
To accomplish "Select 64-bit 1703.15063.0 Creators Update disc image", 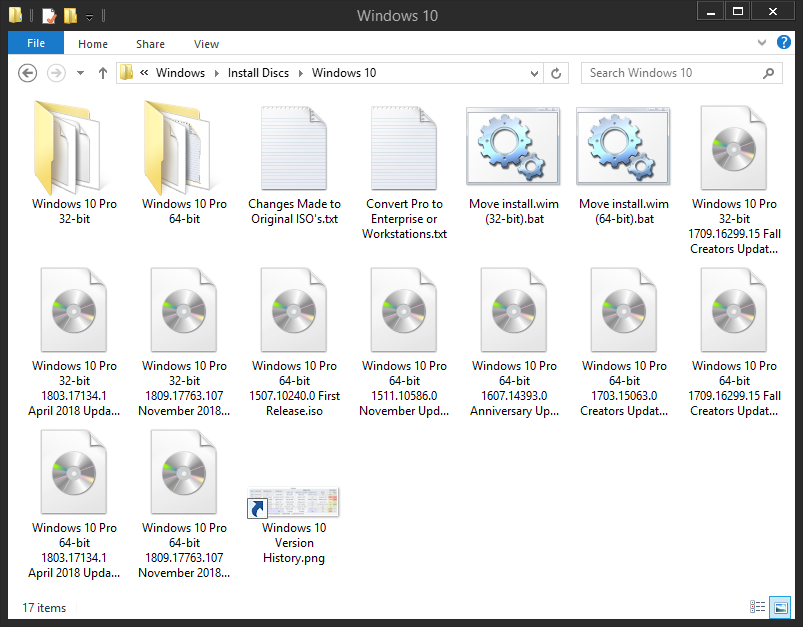I will [624, 309].
